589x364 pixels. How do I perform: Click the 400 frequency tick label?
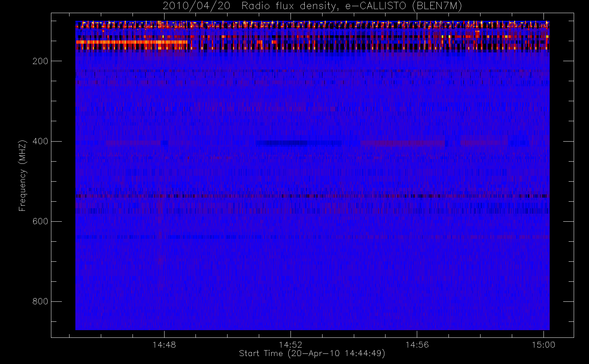40,141
